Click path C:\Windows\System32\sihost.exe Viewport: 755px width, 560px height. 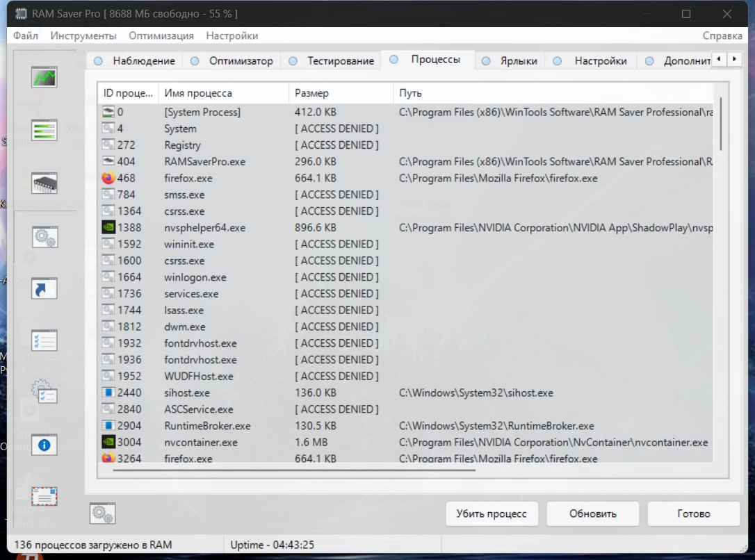coord(476,393)
